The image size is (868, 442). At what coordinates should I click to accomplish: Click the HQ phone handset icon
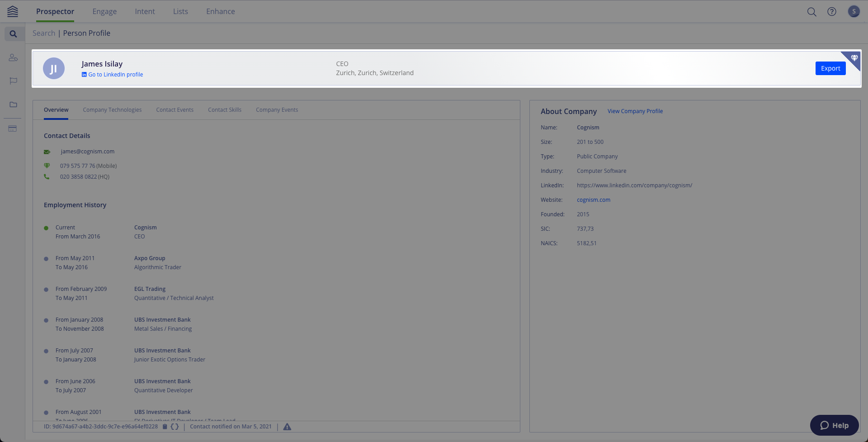47,177
